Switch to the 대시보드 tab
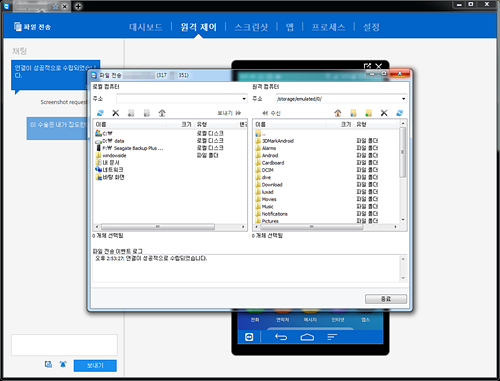 point(146,27)
